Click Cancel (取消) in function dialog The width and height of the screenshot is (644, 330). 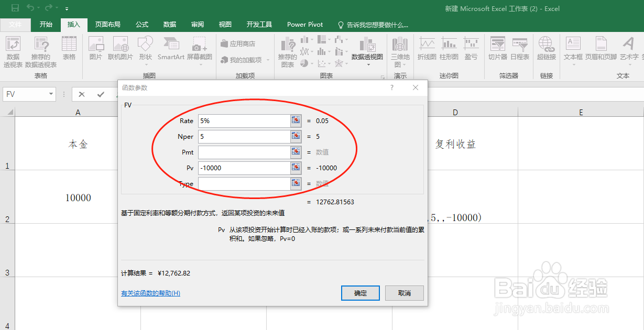click(x=405, y=293)
